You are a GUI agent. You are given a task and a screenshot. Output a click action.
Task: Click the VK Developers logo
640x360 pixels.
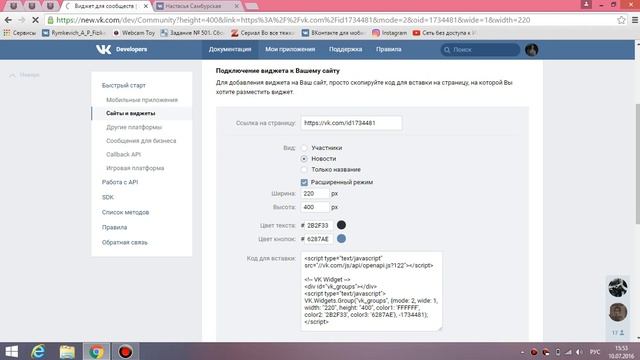(x=121, y=49)
